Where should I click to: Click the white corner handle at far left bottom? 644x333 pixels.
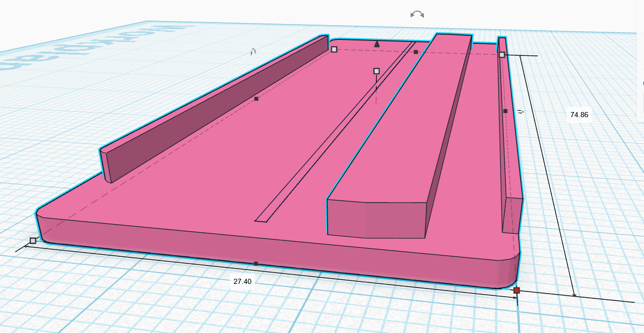(33, 240)
